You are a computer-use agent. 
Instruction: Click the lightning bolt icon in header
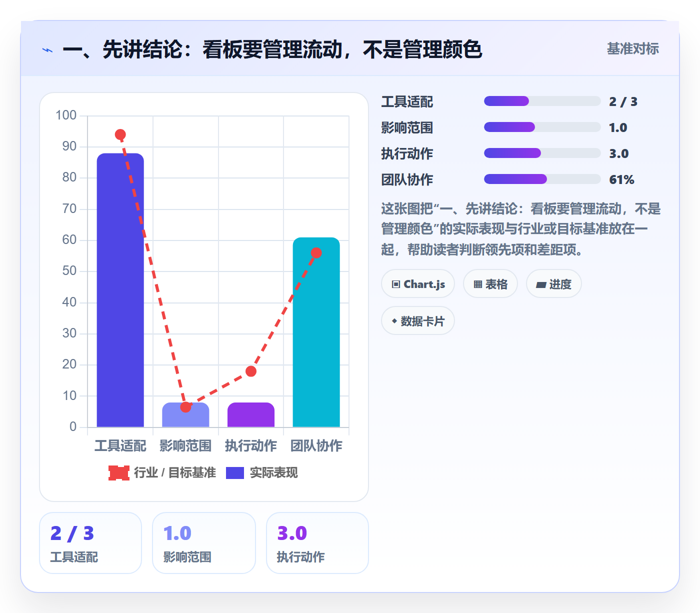point(47,50)
